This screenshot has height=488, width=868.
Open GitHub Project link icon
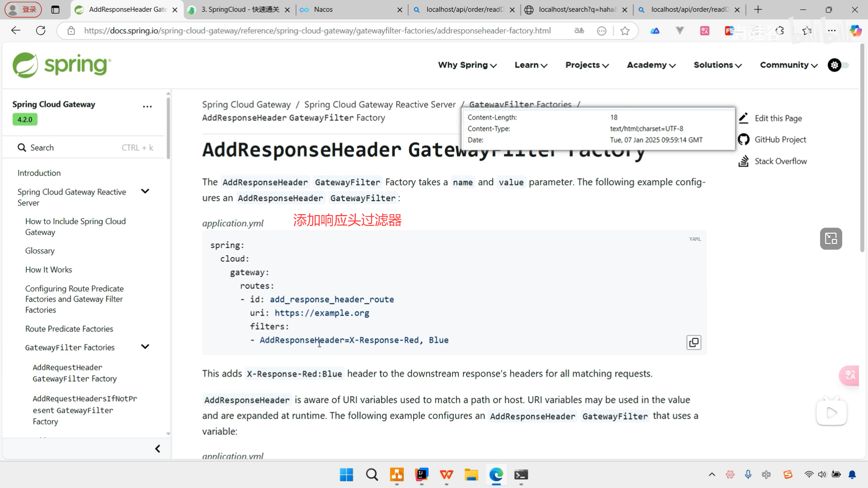coord(744,140)
